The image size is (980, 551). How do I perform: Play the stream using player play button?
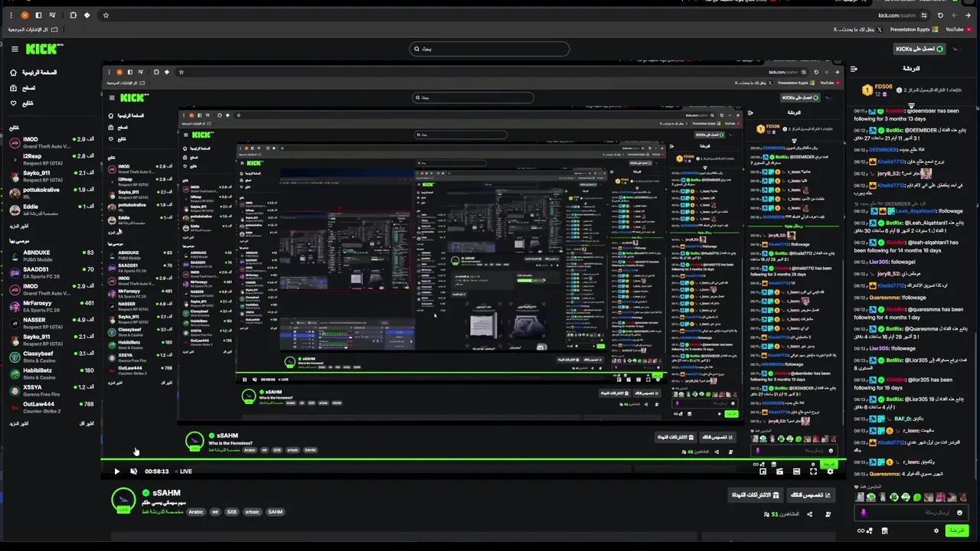tap(116, 471)
